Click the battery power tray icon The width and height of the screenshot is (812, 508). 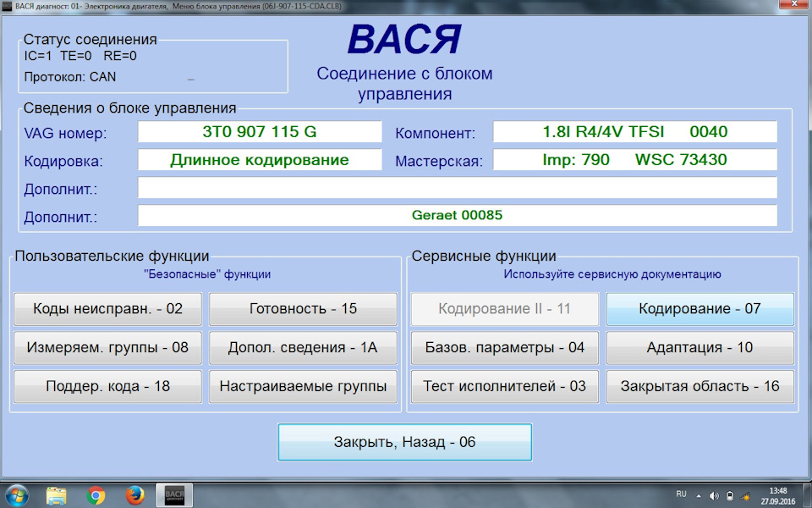click(x=730, y=496)
